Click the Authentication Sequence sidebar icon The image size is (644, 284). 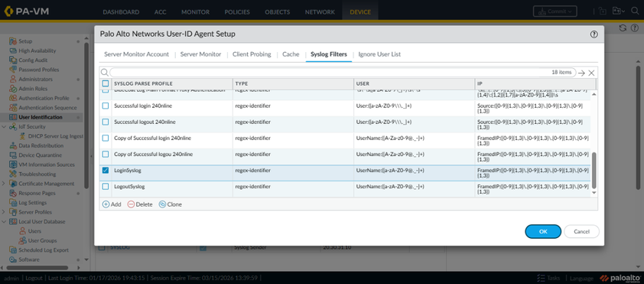coord(14,108)
